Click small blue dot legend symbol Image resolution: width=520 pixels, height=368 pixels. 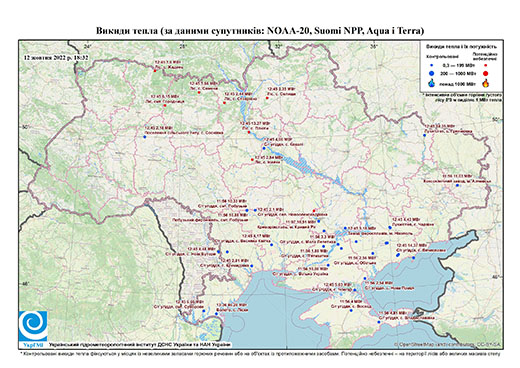(432, 66)
